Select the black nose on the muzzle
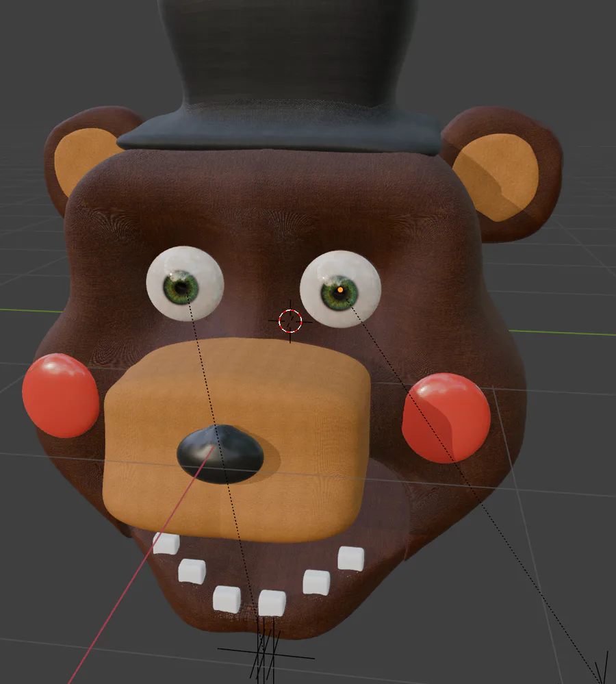616x684 pixels. pos(220,455)
